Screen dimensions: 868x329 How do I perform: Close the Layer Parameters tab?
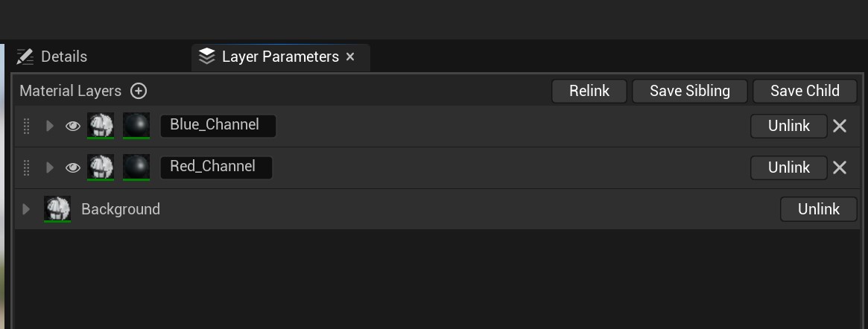(350, 57)
